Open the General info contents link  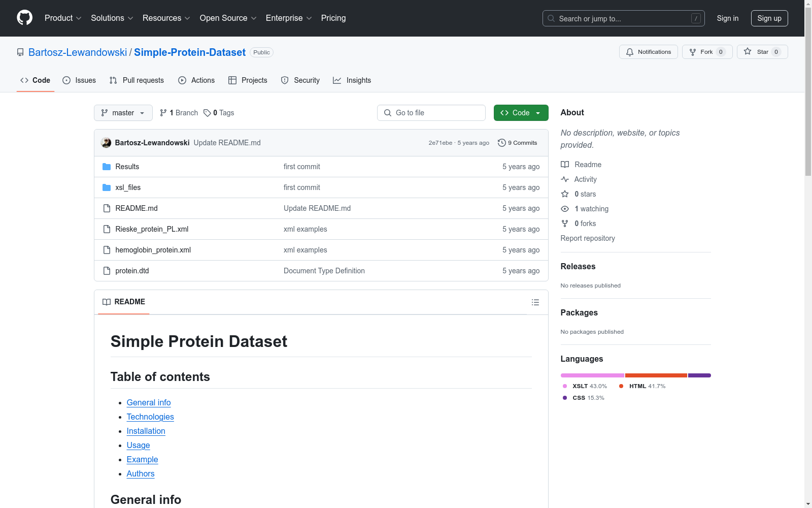click(149, 402)
